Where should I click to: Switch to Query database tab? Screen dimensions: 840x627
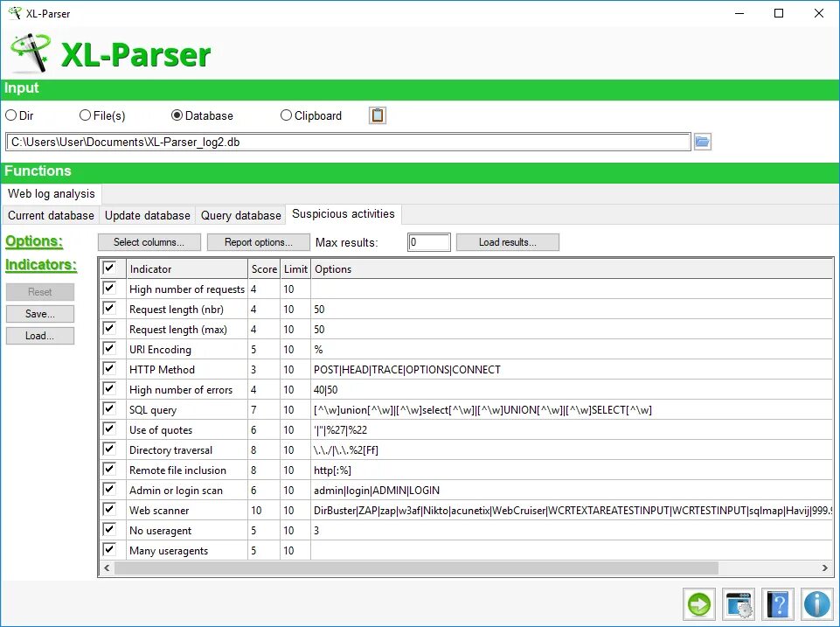(x=241, y=215)
